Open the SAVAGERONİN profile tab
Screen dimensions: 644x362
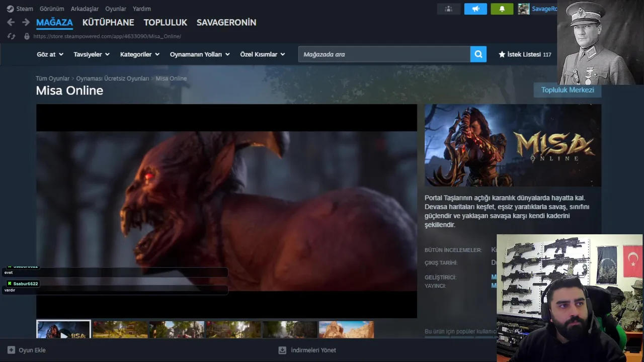[226, 23]
